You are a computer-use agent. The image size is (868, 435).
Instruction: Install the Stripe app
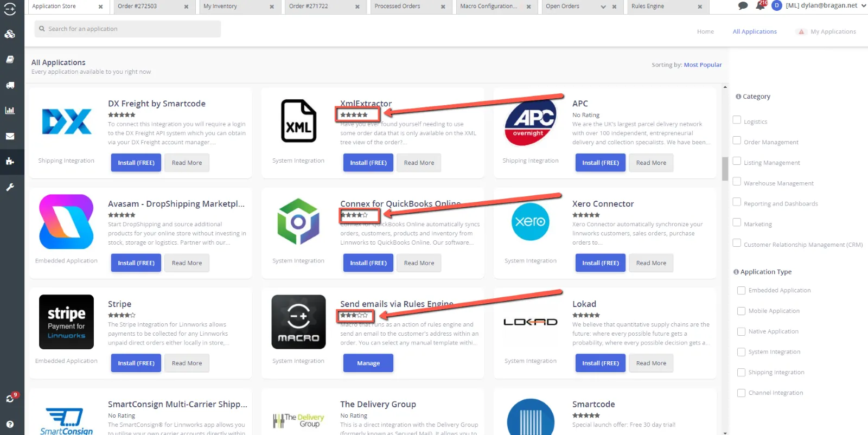pyautogui.click(x=136, y=363)
